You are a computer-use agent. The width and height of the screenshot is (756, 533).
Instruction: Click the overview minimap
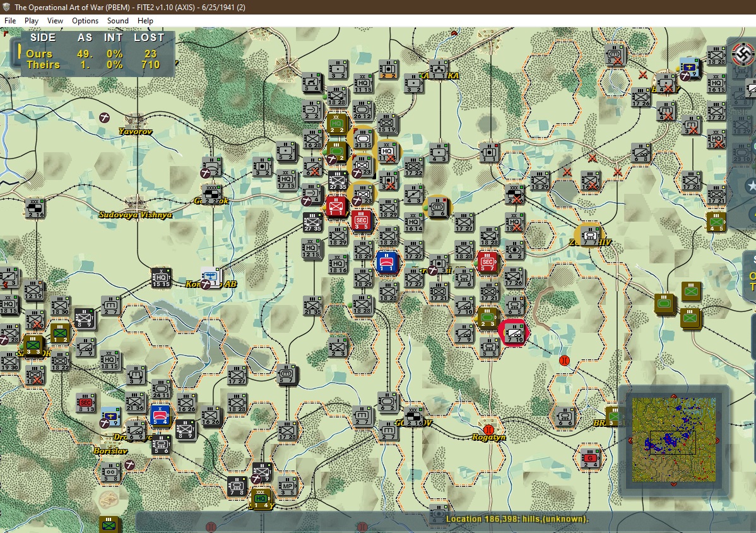click(x=673, y=440)
